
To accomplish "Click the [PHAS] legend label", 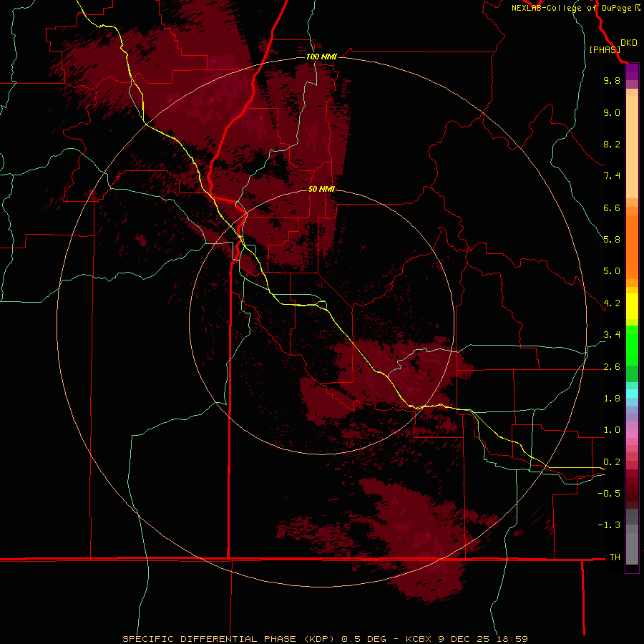I will tap(605, 49).
